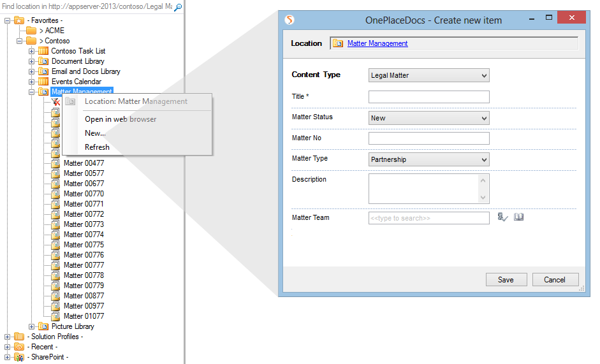600x364 pixels.
Task: Click the Check Names icon beside Matter Team
Action: (x=502, y=217)
